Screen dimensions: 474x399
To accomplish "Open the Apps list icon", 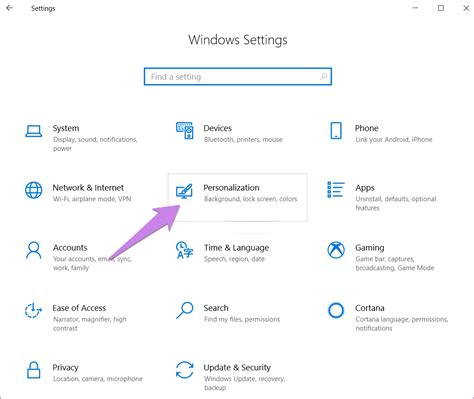I will click(x=336, y=190).
